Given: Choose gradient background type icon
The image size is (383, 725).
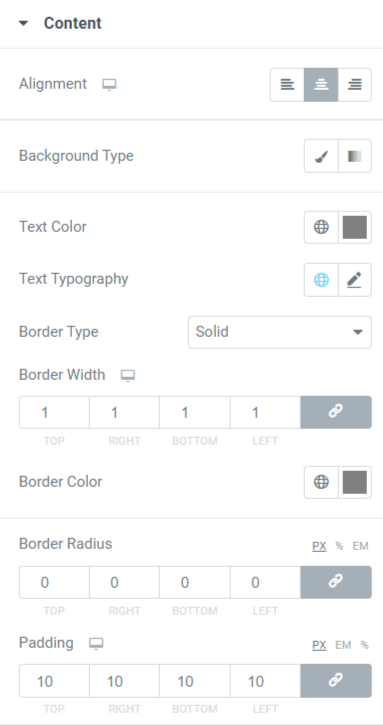Looking at the screenshot, I should 355,156.
